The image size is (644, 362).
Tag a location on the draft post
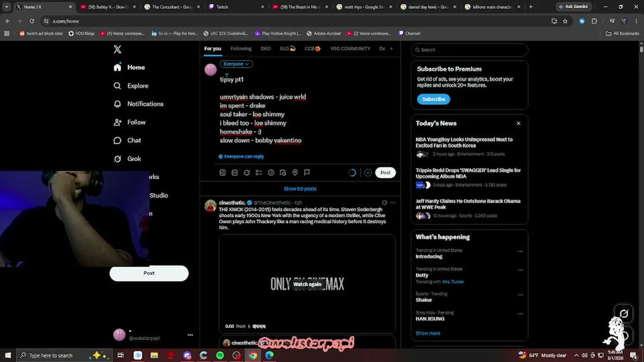(295, 172)
